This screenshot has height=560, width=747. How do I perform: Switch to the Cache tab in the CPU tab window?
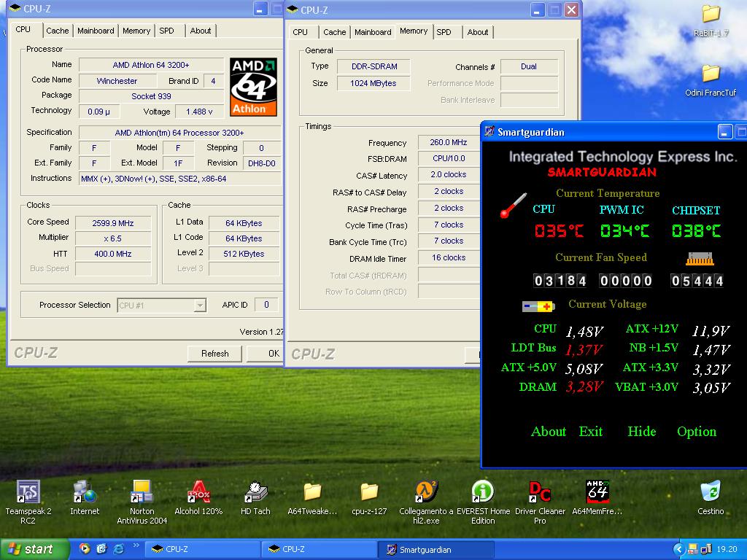(x=57, y=31)
